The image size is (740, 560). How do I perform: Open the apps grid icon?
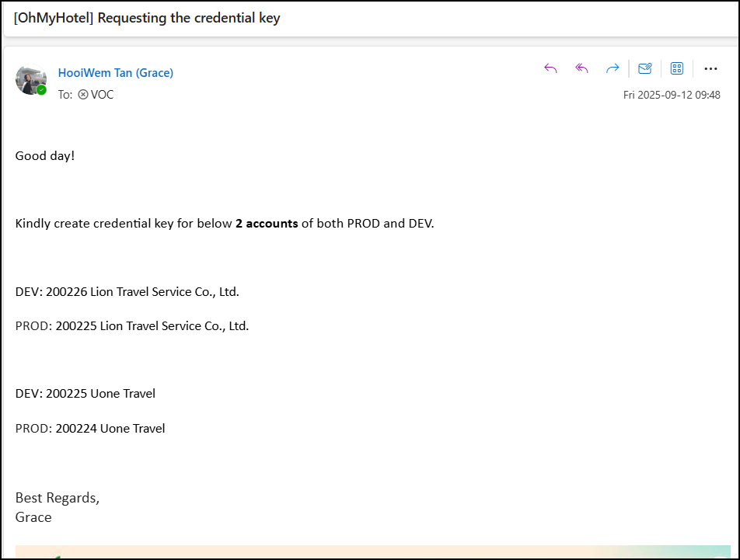(x=676, y=68)
